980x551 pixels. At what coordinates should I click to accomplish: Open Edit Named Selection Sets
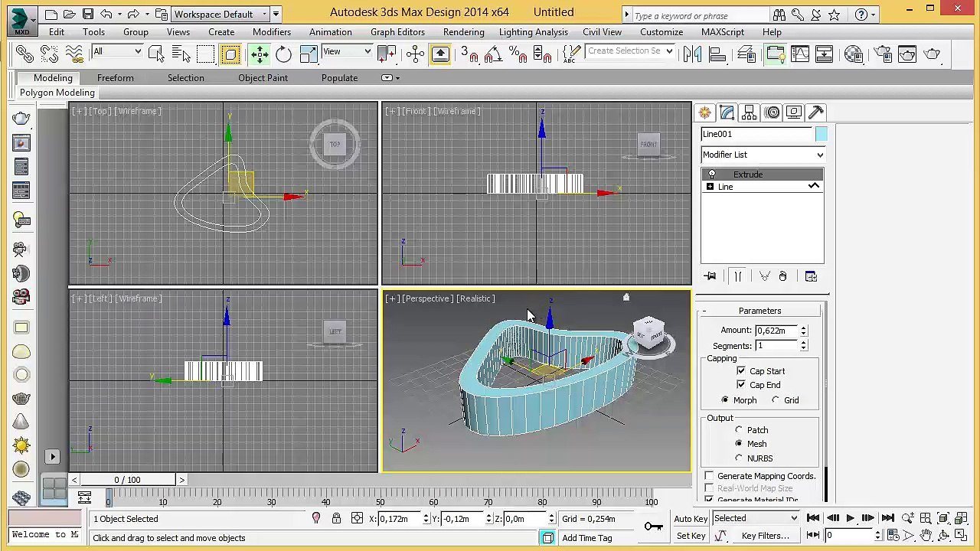click(571, 54)
